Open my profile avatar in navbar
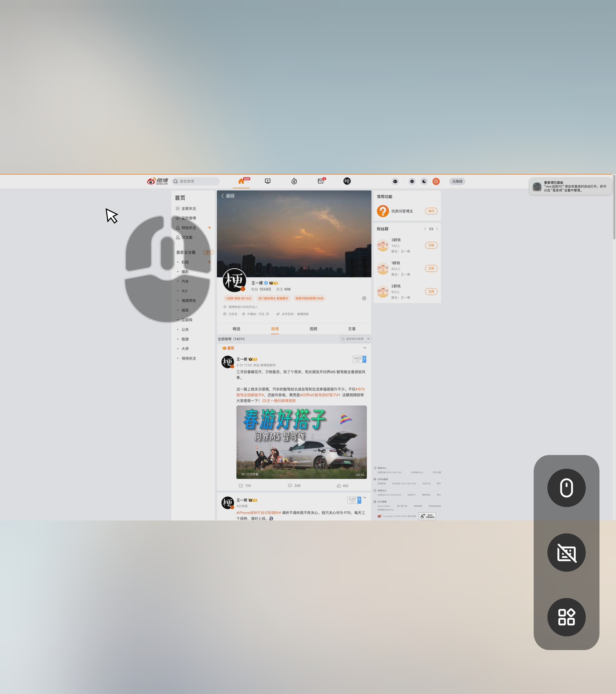 (x=347, y=181)
